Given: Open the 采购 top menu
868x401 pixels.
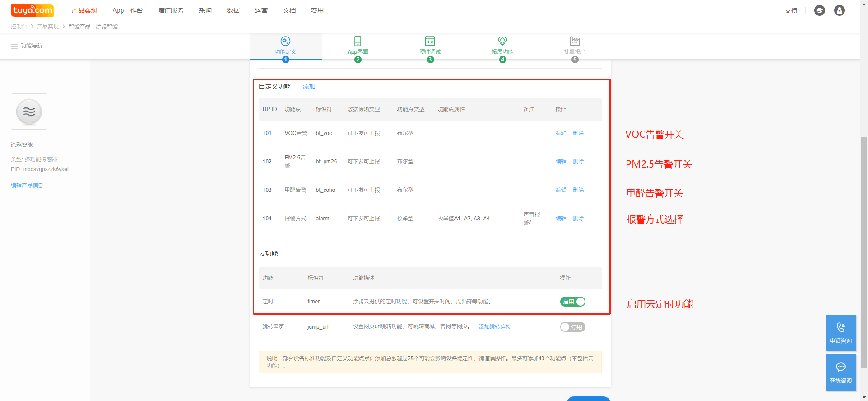Looking at the screenshot, I should (205, 10).
